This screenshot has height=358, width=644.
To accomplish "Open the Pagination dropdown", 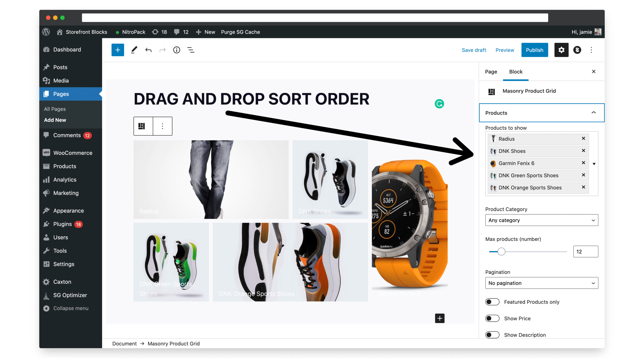I will [541, 283].
